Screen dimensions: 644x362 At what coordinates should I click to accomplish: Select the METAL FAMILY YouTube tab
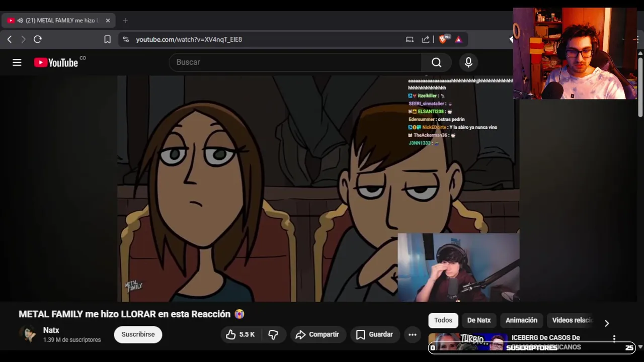pos(58,21)
